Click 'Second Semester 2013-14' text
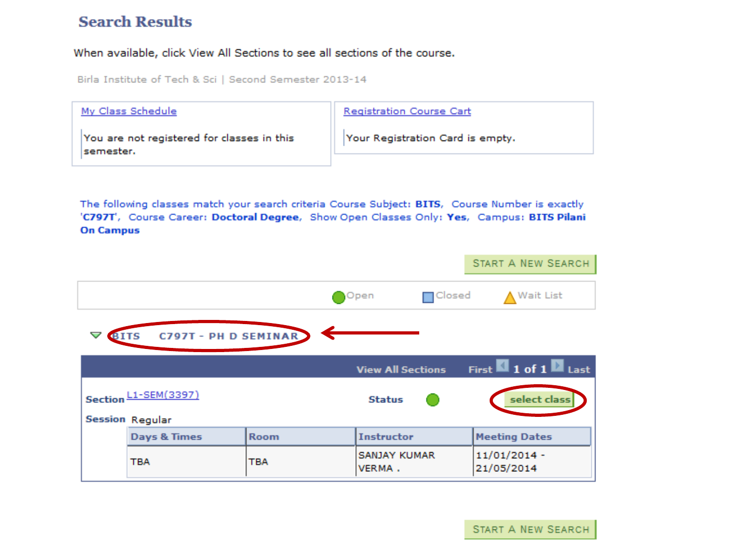This screenshot has height=560, width=747. click(298, 79)
